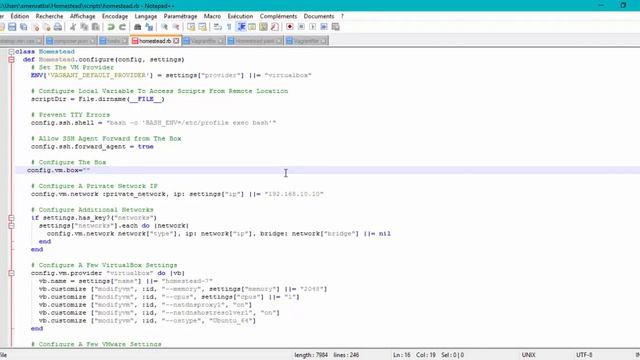
Task: Close the homestead.rb tab
Action: [x=176, y=41]
